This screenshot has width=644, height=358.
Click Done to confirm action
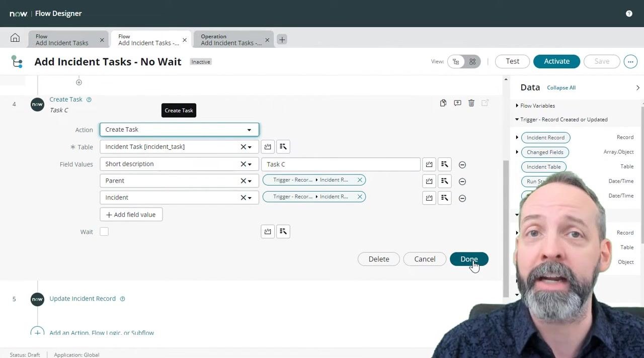(x=469, y=259)
